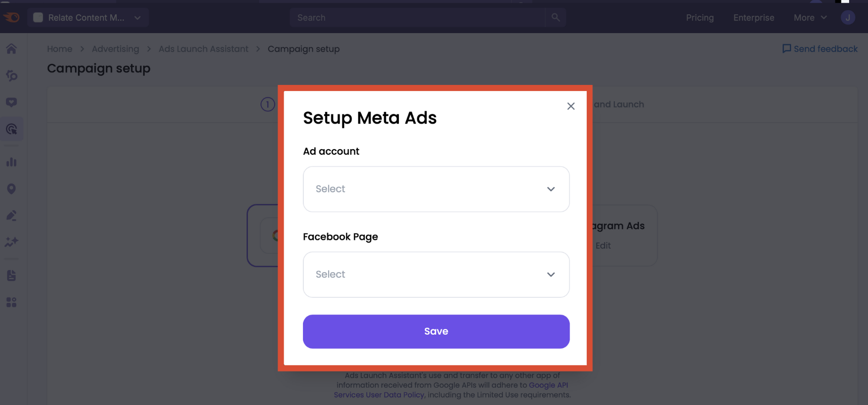Click the Semrush logo
The width and height of the screenshot is (868, 405).
tap(12, 17)
